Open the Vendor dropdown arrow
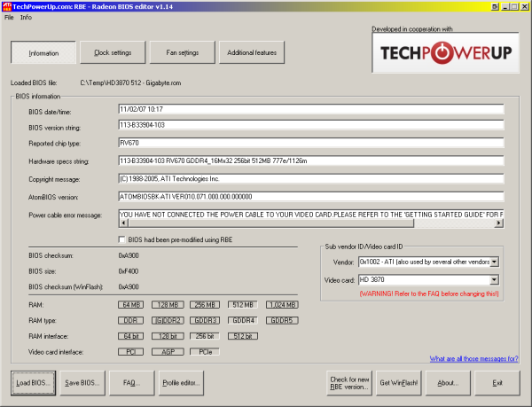Screen dimensions: 532x407 [495, 262]
